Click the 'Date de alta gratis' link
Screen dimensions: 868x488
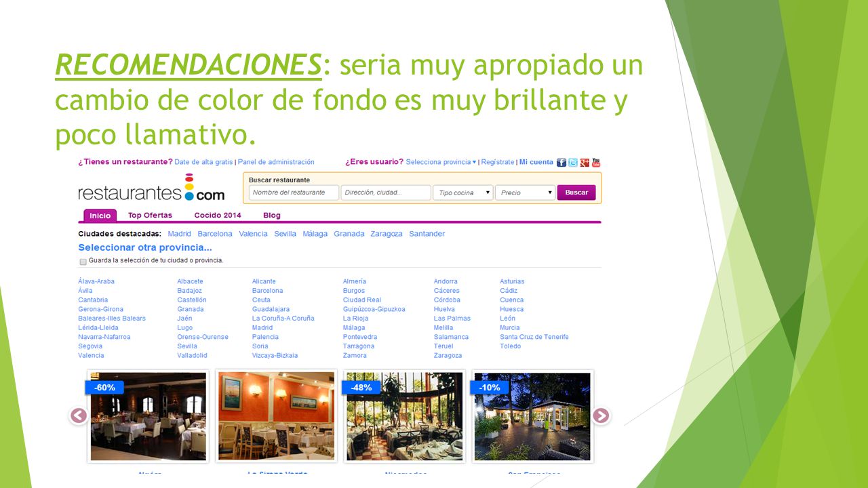pyautogui.click(x=203, y=163)
